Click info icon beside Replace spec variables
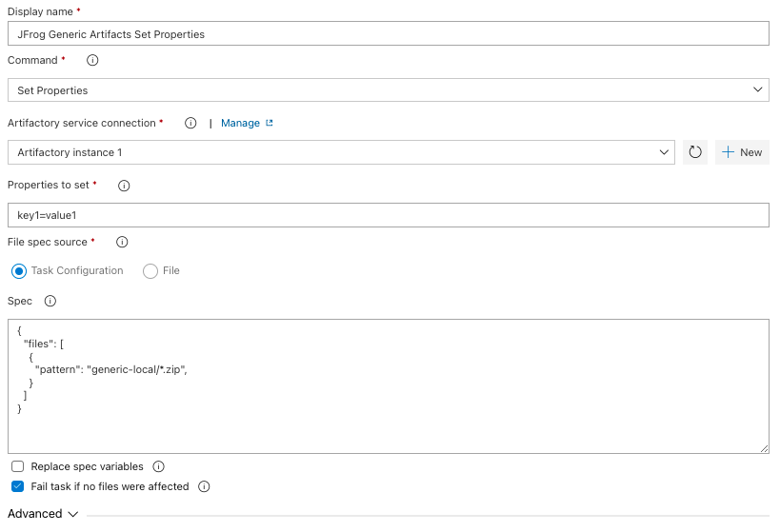The width and height of the screenshot is (780, 532). coord(159,467)
